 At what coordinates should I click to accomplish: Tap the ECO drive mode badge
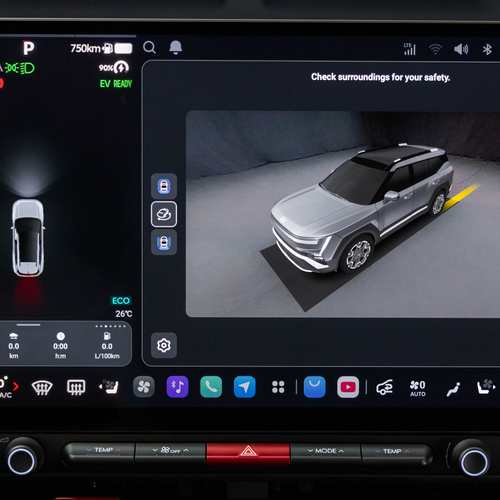click(x=121, y=301)
